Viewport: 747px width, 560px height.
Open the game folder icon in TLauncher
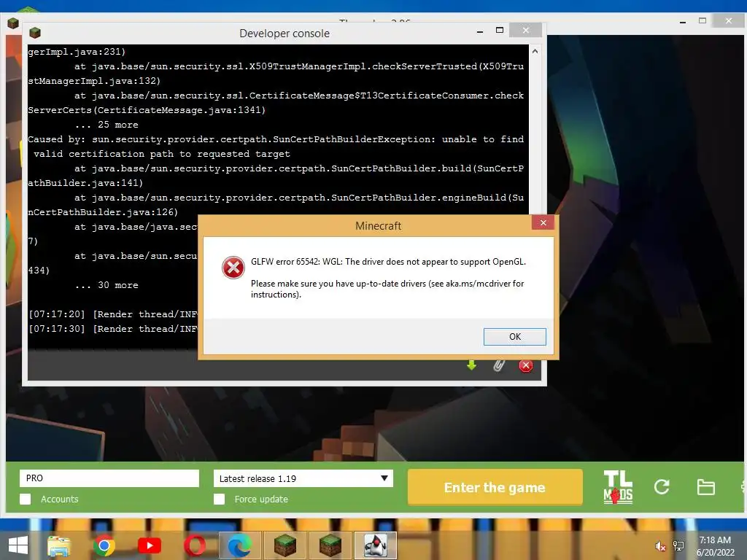point(705,487)
